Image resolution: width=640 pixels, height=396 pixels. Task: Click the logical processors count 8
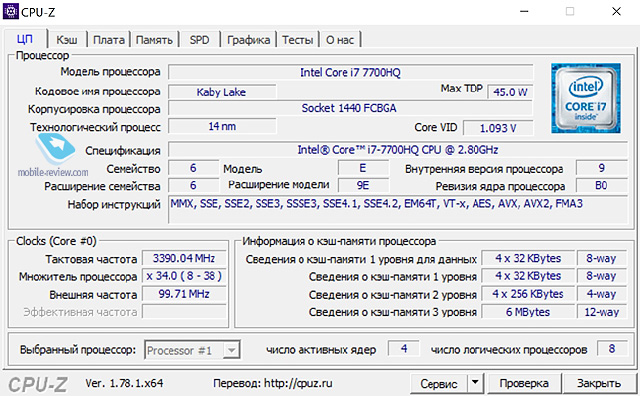(612, 349)
